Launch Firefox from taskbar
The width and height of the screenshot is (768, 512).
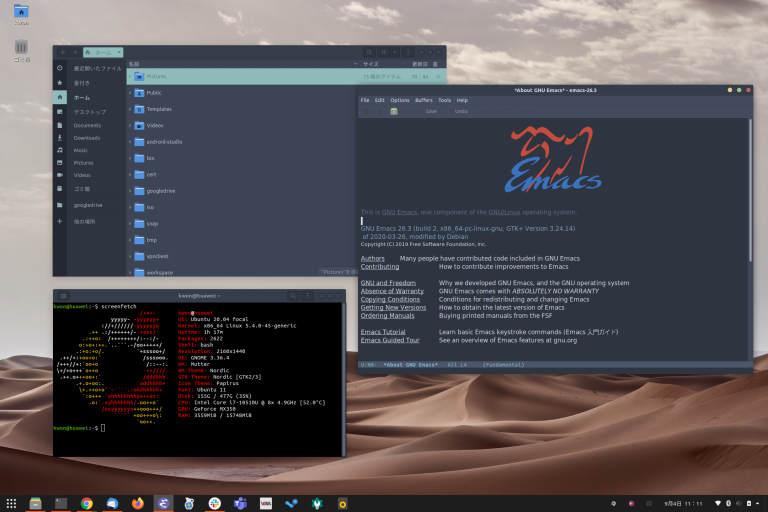(x=138, y=503)
